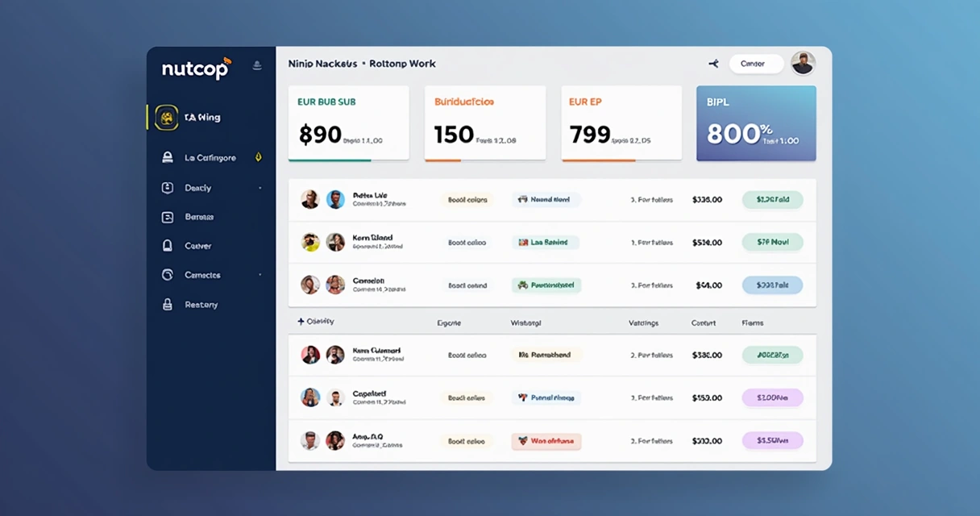The width and height of the screenshot is (980, 516).
Task: Click the blue status pill in $44.00 row
Action: (x=772, y=285)
